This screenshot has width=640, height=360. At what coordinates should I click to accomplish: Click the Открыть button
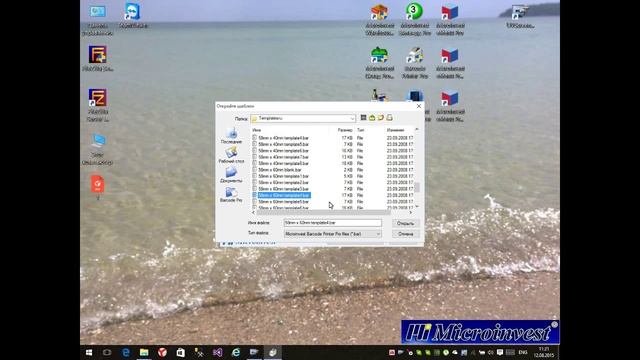[x=405, y=223]
